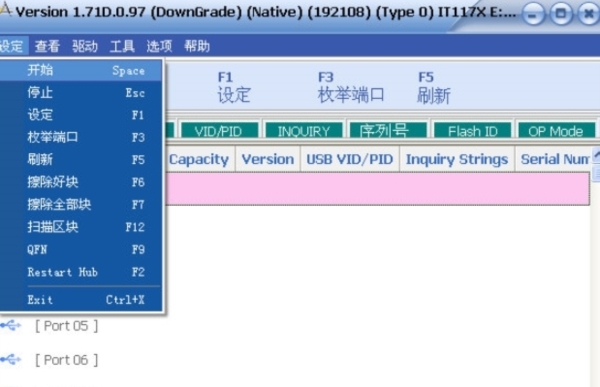Choose 开始 (Space) from dropdown menu

[81, 70]
